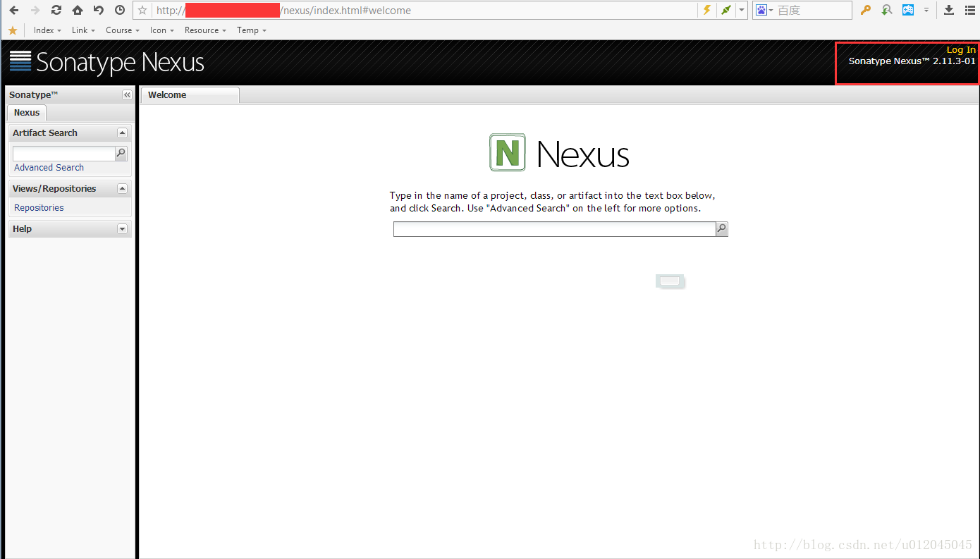Expand the Help panel
The height and width of the screenshot is (559, 980).
pos(122,228)
